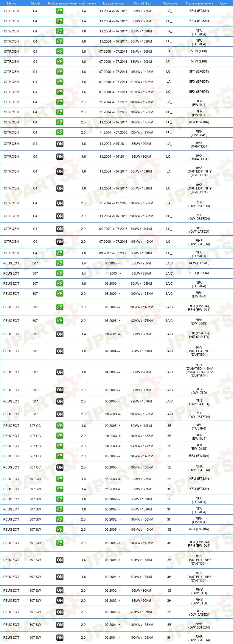Click PB icon in Citroen C4 09.2007 NFU row
The image size is (233, 644).
point(60,253)
